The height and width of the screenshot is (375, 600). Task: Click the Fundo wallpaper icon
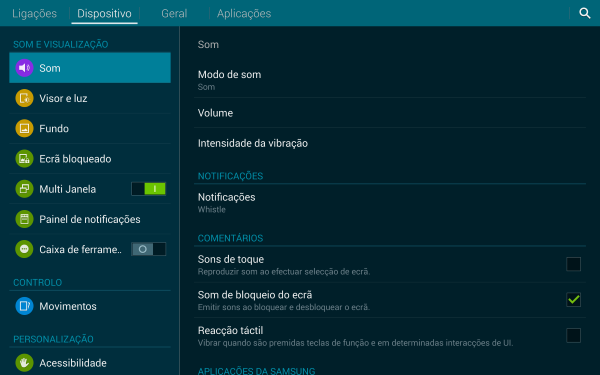pos(24,129)
